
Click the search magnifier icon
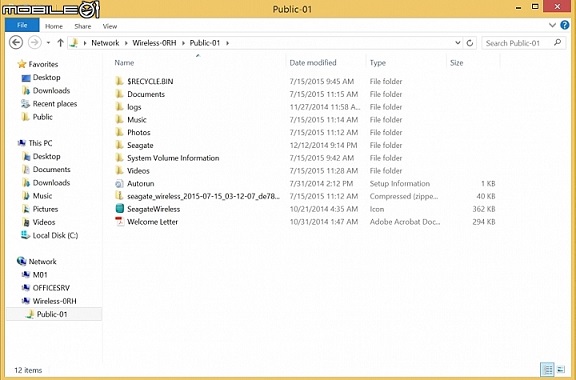pyautogui.click(x=557, y=43)
